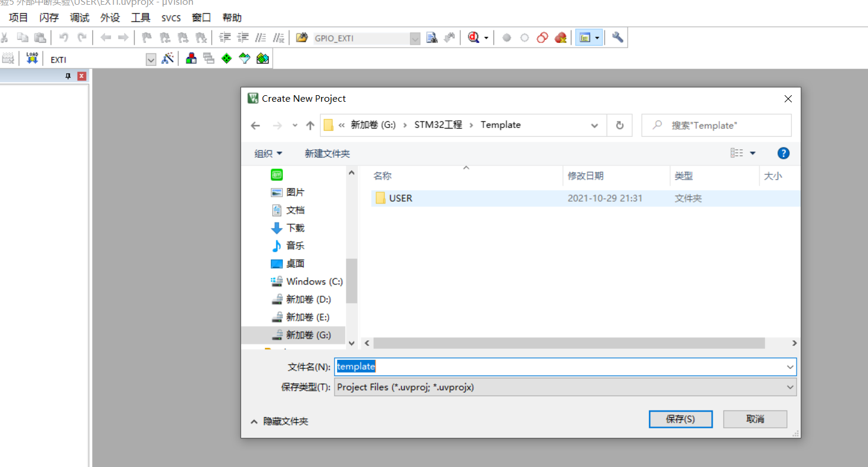Click the 搜索"Template" search box
868x467 pixels.
716,126
